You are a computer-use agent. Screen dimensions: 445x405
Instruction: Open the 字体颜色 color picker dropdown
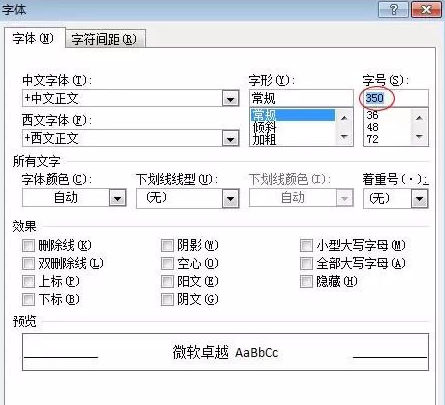coord(117,198)
